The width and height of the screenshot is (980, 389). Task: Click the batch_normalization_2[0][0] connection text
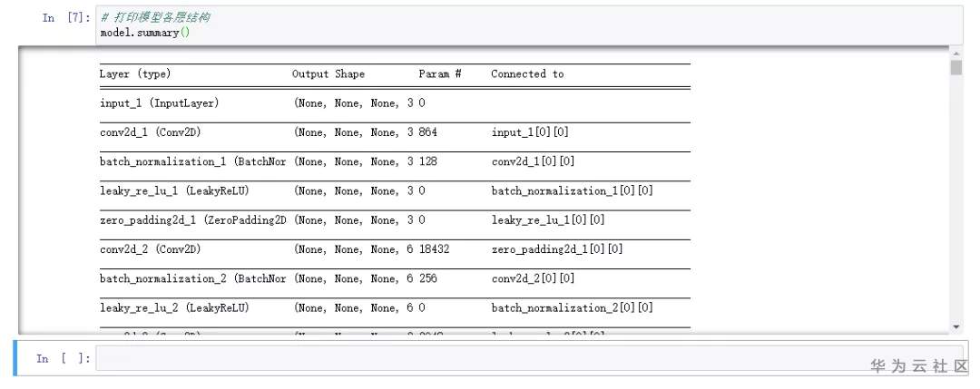pos(572,308)
